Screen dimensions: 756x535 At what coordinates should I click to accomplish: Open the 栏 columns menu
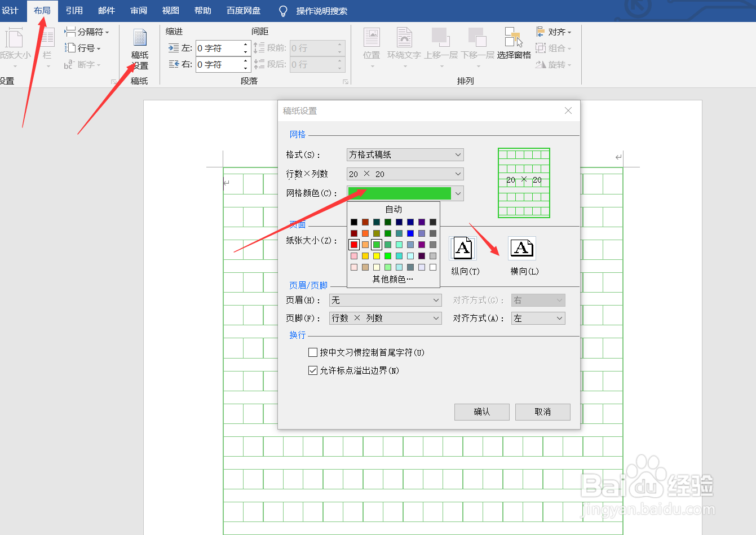[47, 48]
